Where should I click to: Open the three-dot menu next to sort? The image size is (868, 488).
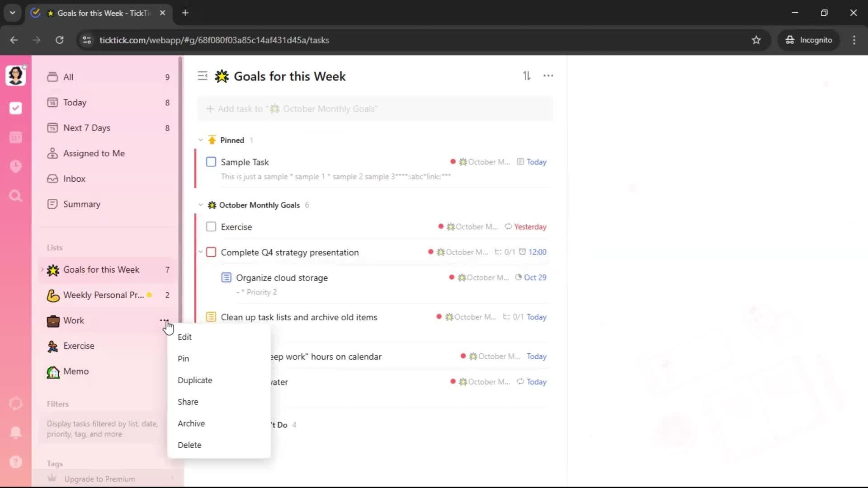[548, 76]
